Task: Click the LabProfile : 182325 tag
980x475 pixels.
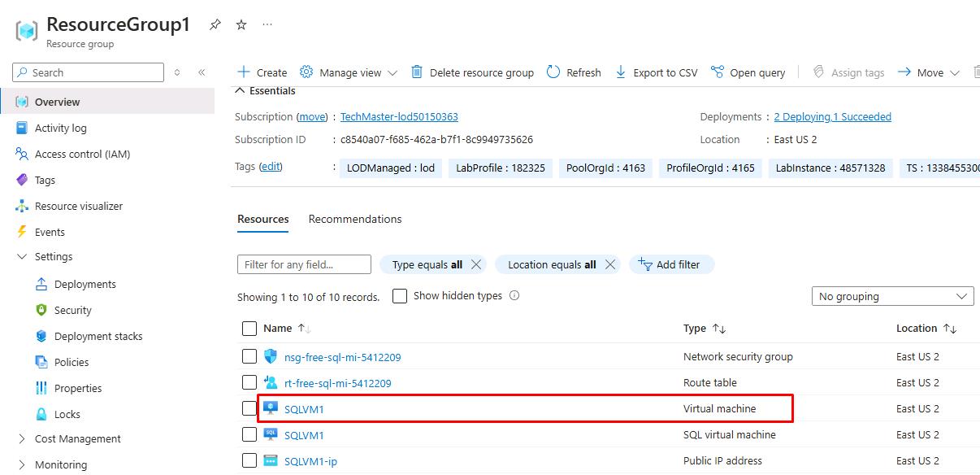Action: tap(501, 168)
